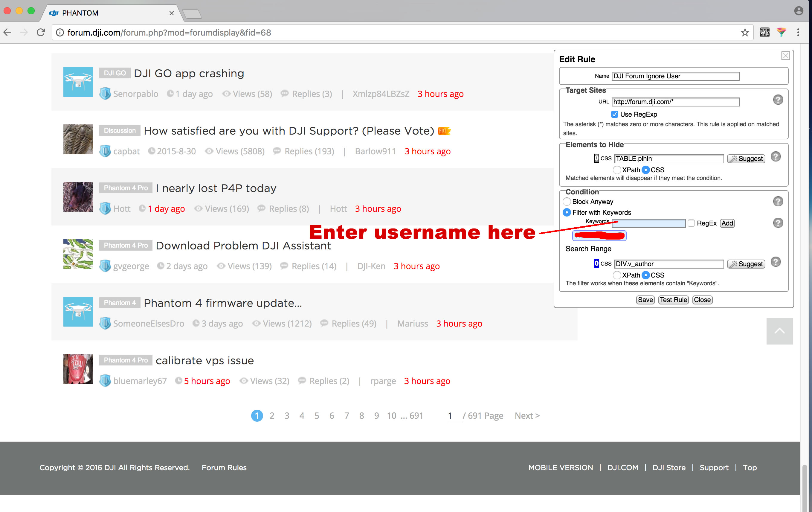Click the page reload icon in the browser toolbar

point(40,32)
